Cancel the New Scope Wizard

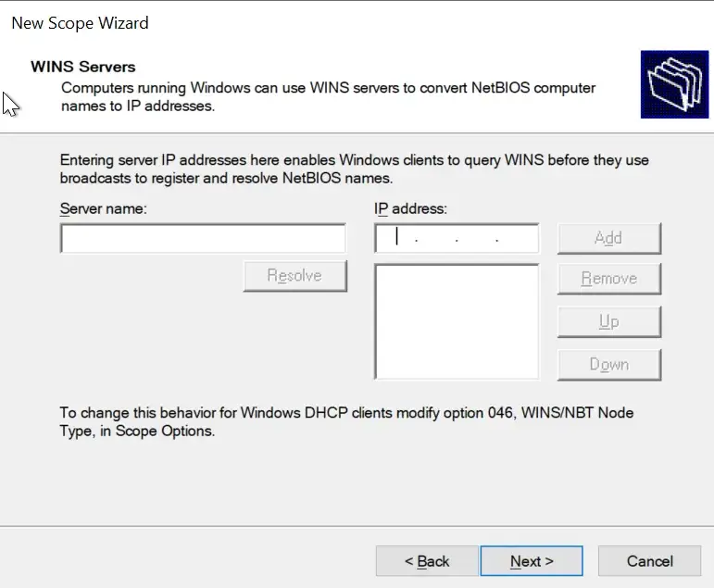(x=650, y=561)
